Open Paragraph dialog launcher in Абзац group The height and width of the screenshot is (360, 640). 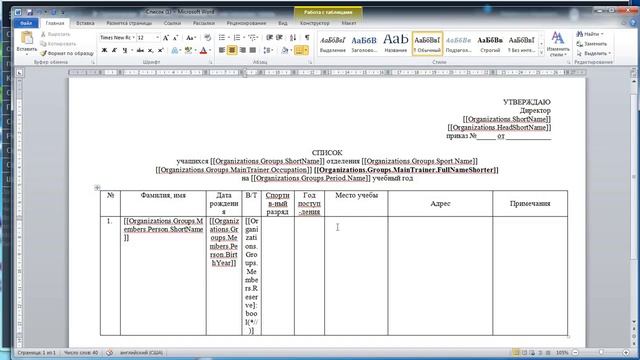pyautogui.click(x=310, y=62)
